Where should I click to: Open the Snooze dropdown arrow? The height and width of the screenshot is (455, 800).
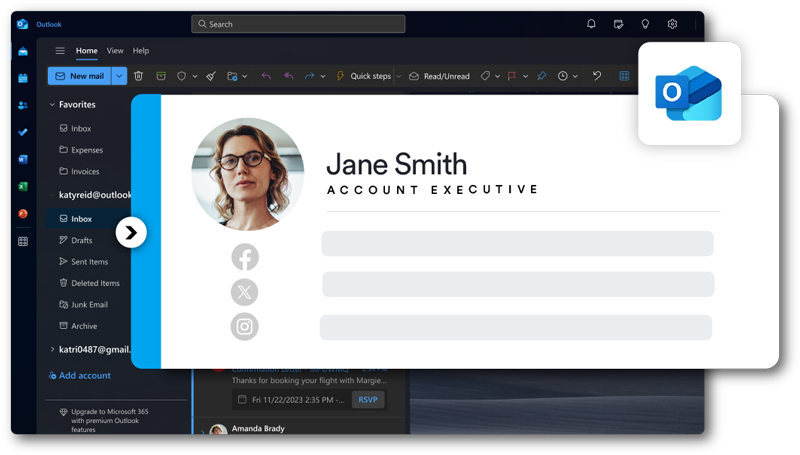[576, 77]
